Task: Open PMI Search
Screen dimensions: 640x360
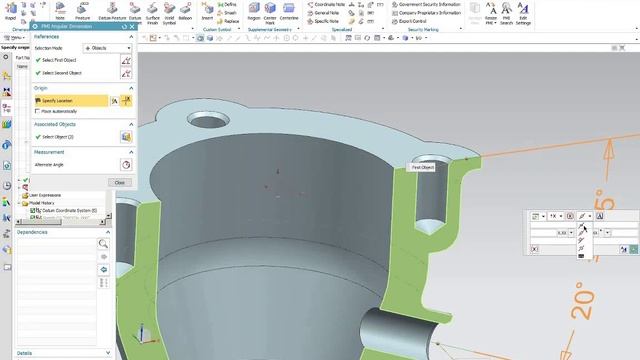Action: (506, 13)
